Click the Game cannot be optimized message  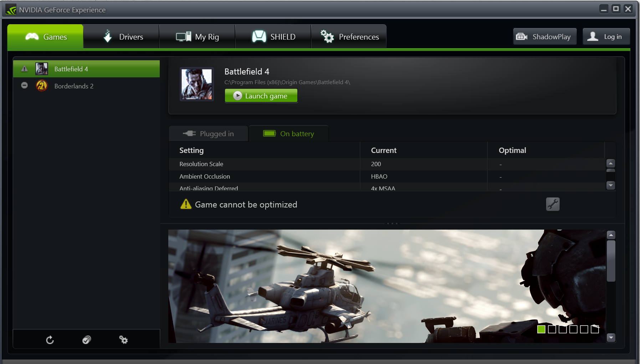pyautogui.click(x=246, y=204)
